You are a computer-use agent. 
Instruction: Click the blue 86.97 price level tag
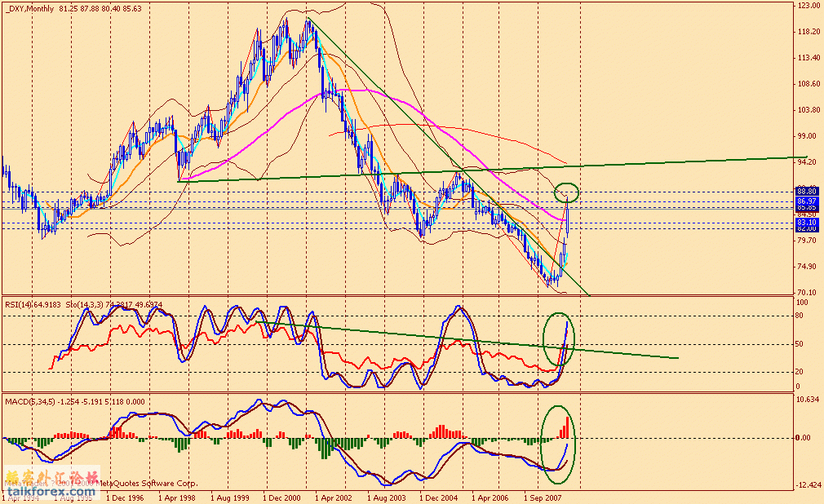click(x=807, y=201)
